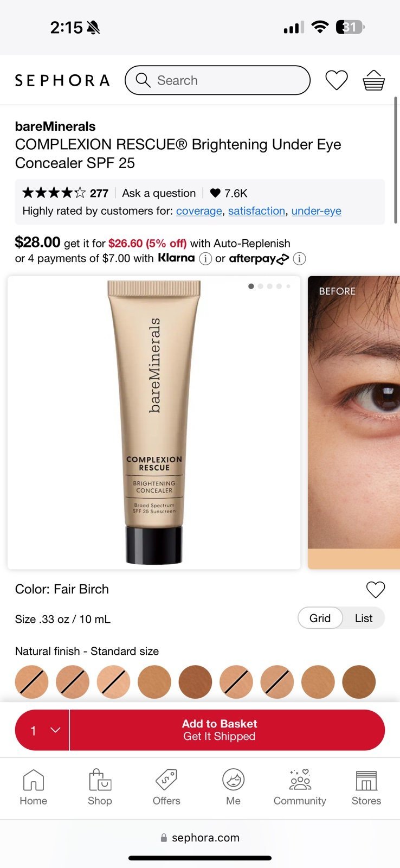Select the first concealer shade swatch
400x868 pixels.
click(x=31, y=682)
